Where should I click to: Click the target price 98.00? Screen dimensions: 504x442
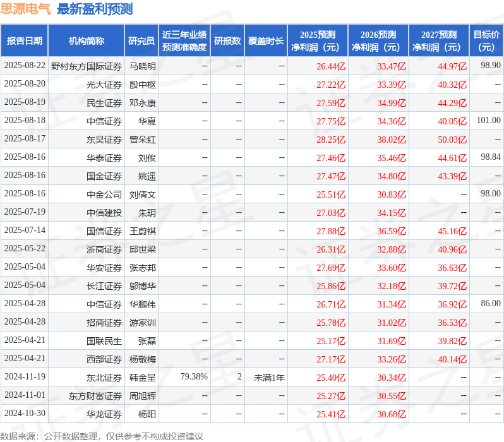(491, 193)
